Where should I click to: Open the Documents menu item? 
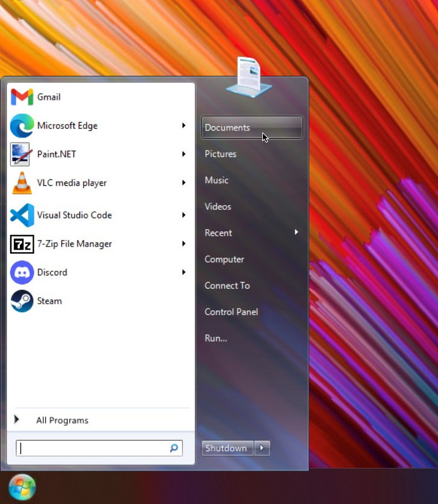(252, 128)
